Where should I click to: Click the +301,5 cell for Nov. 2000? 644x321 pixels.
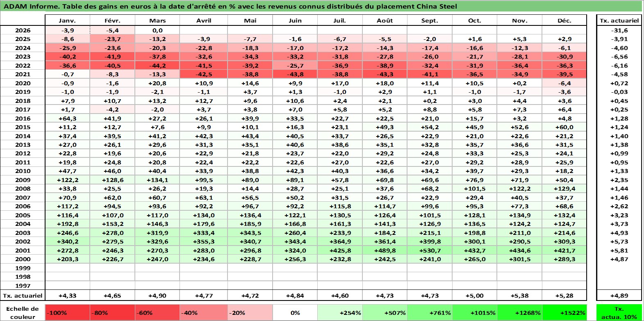tap(520, 259)
